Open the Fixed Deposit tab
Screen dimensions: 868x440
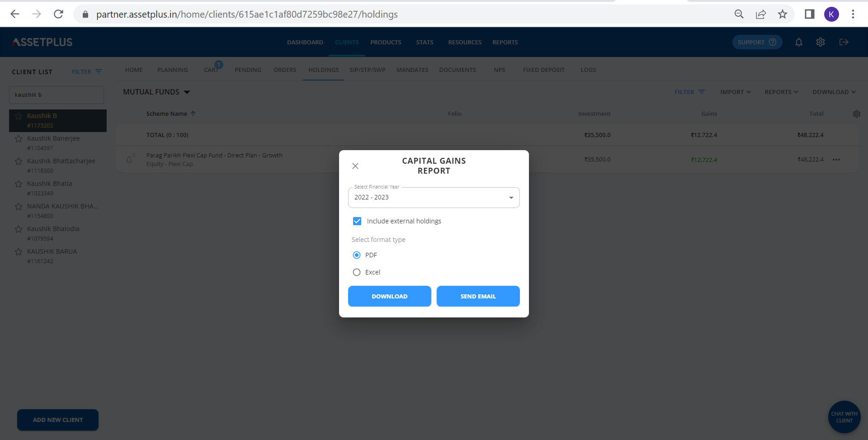point(544,70)
